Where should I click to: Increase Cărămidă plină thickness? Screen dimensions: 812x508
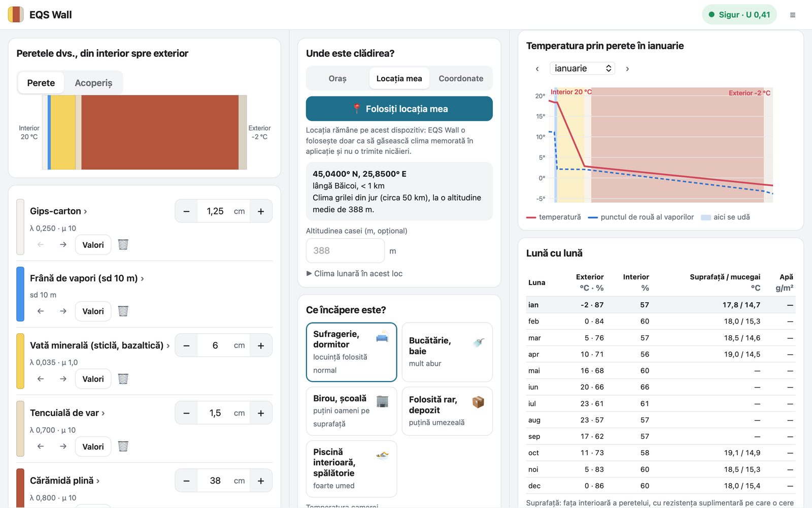coord(261,481)
